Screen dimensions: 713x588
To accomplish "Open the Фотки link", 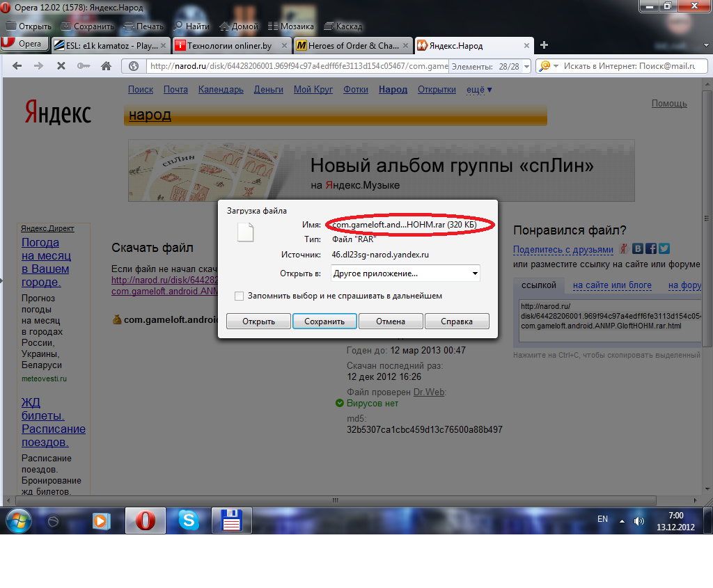I will click(x=356, y=90).
